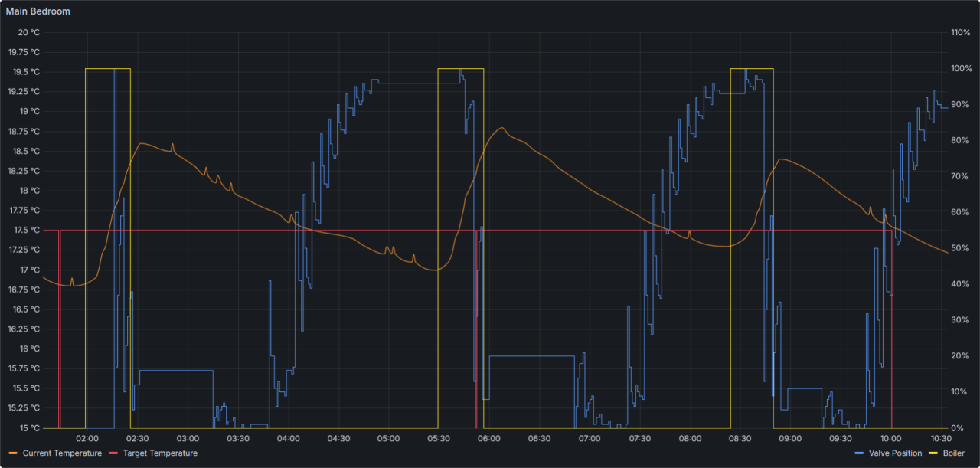Click the 02:00 time axis label
Image resolution: width=980 pixels, height=468 pixels.
click(x=87, y=439)
